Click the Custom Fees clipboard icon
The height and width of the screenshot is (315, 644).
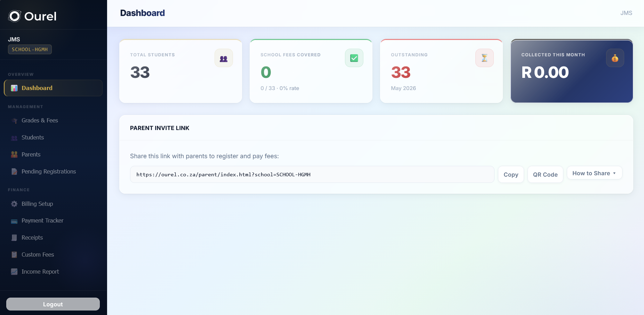tap(14, 255)
